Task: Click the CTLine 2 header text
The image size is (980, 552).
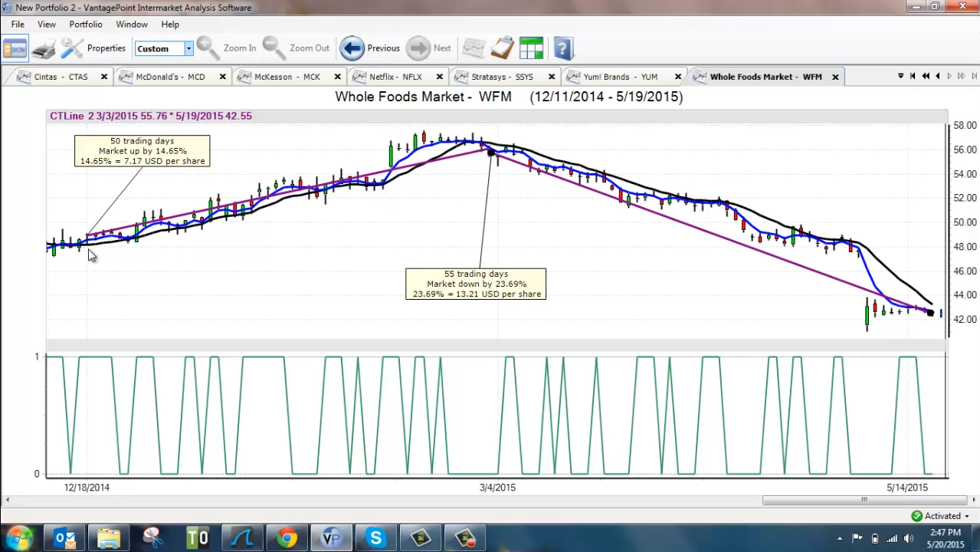Action: click(x=151, y=116)
